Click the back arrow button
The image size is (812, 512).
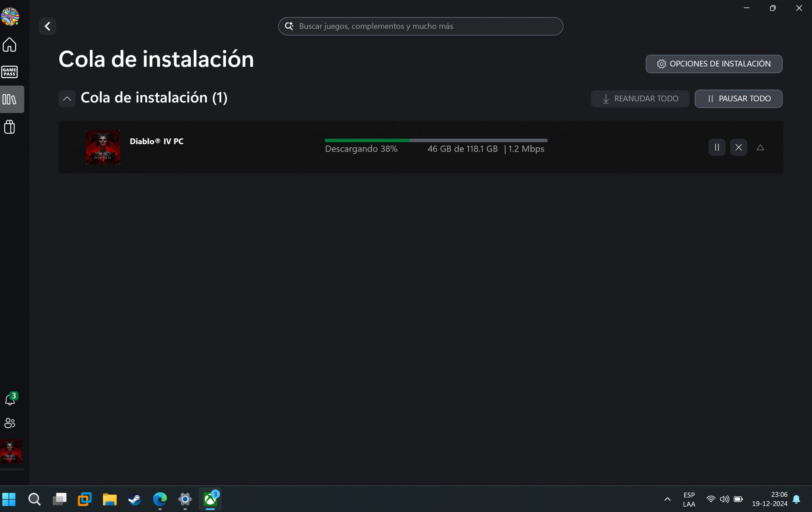47,26
